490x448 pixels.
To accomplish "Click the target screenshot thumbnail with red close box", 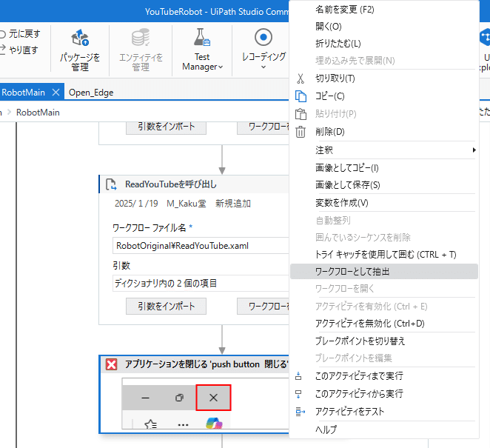I will pyautogui.click(x=205, y=404).
